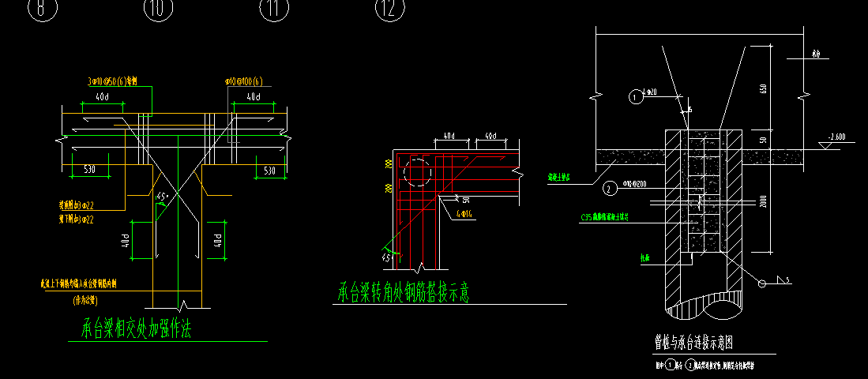
Task: Select the 梁面附加3Φ22 annotation
Action: point(77,205)
